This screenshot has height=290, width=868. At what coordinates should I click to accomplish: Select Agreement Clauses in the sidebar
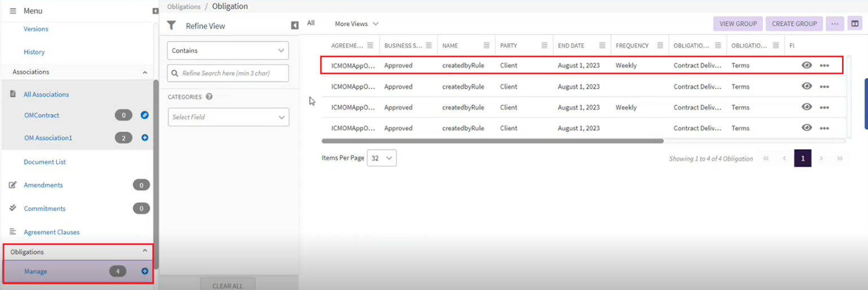pyautogui.click(x=51, y=232)
